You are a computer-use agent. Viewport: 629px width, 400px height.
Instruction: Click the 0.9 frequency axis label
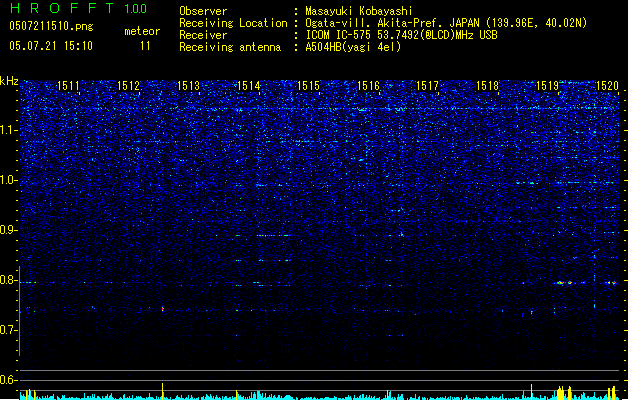click(x=8, y=230)
